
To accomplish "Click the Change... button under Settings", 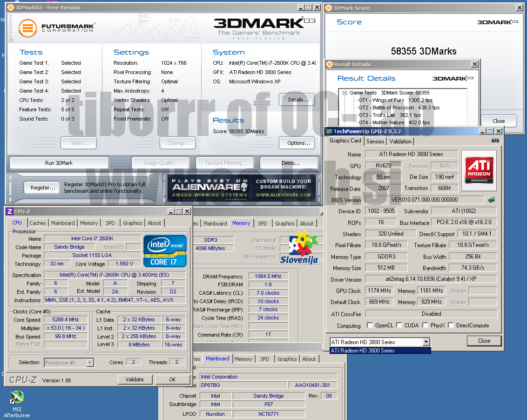I will 178,143.
